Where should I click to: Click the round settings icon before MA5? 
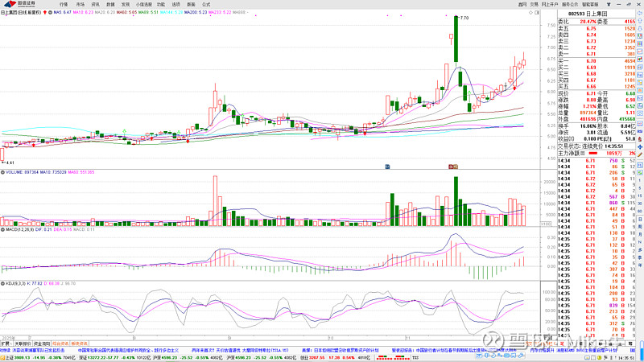(x=50, y=12)
